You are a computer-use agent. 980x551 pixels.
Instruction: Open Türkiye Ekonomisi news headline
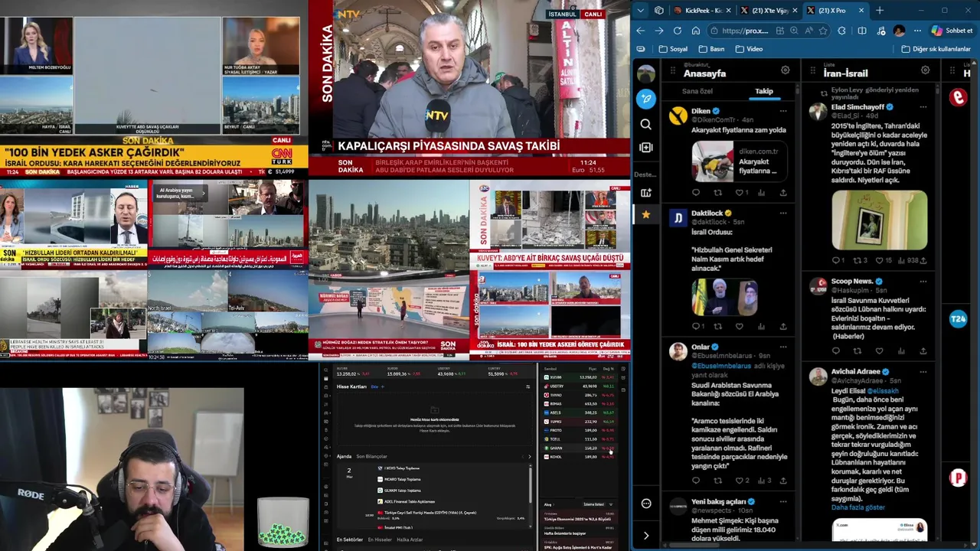tap(578, 519)
